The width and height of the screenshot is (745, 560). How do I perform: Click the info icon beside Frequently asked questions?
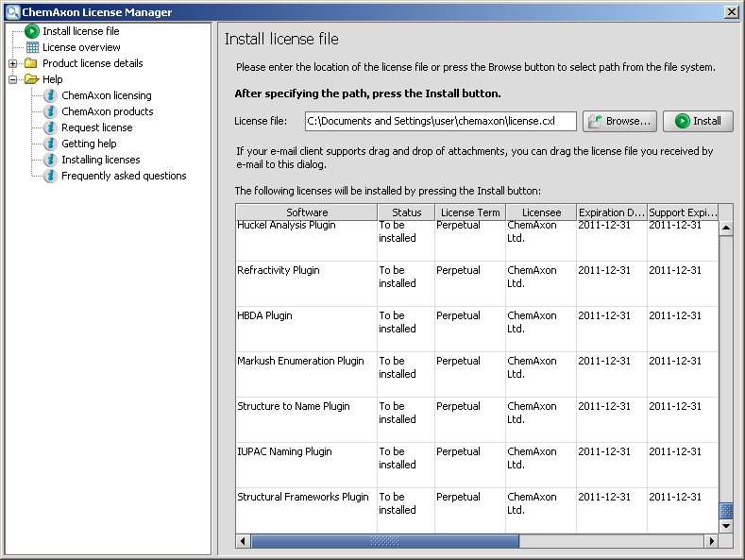[x=51, y=176]
